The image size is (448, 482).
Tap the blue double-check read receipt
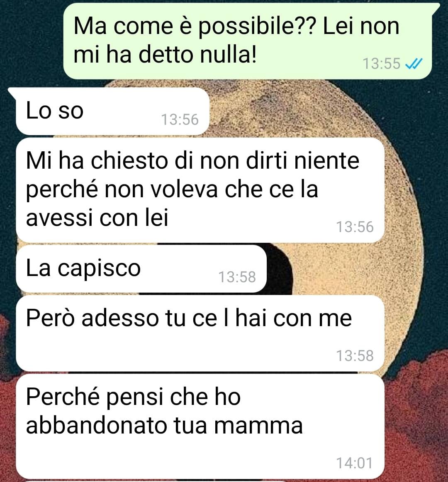point(414,64)
